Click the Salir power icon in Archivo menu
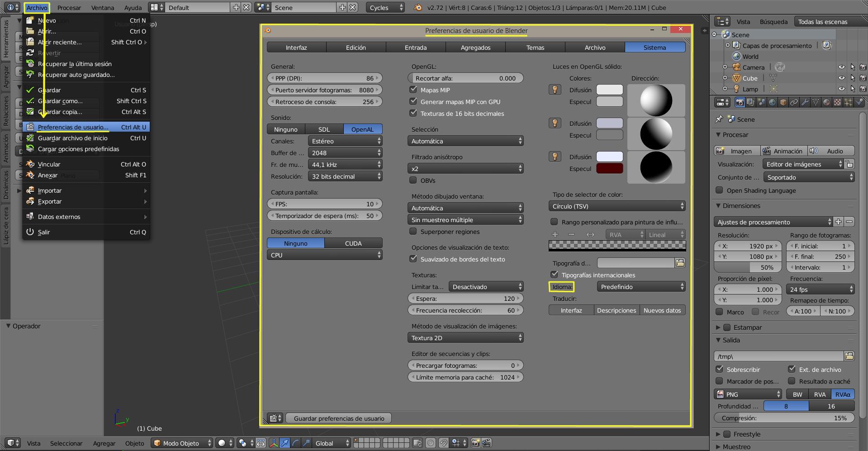Image resolution: width=868 pixels, height=451 pixels. click(30, 232)
